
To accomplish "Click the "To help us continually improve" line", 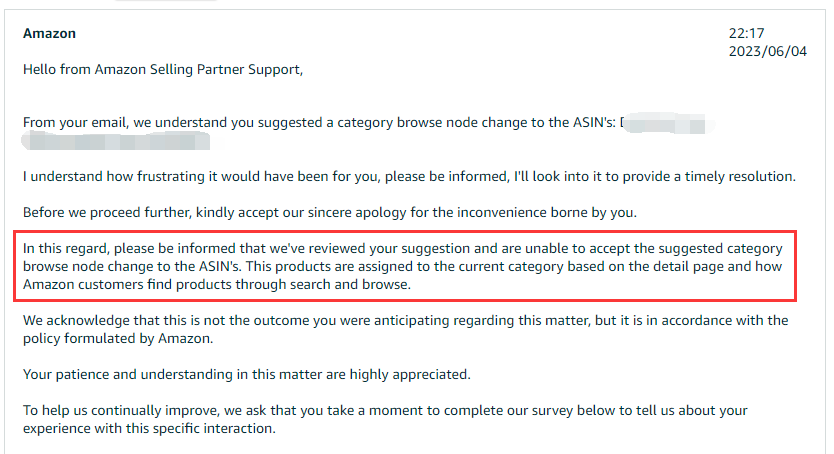I will [385, 411].
